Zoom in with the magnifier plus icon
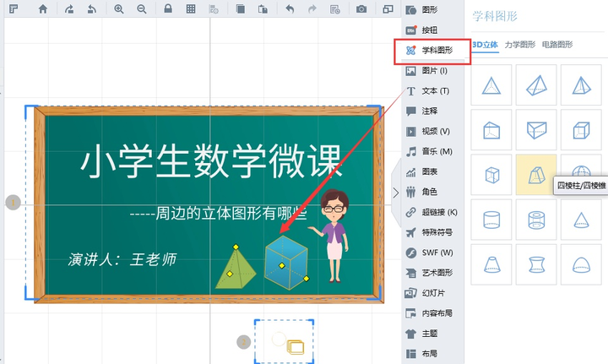Image resolution: width=608 pixels, height=364 pixels. tap(119, 9)
